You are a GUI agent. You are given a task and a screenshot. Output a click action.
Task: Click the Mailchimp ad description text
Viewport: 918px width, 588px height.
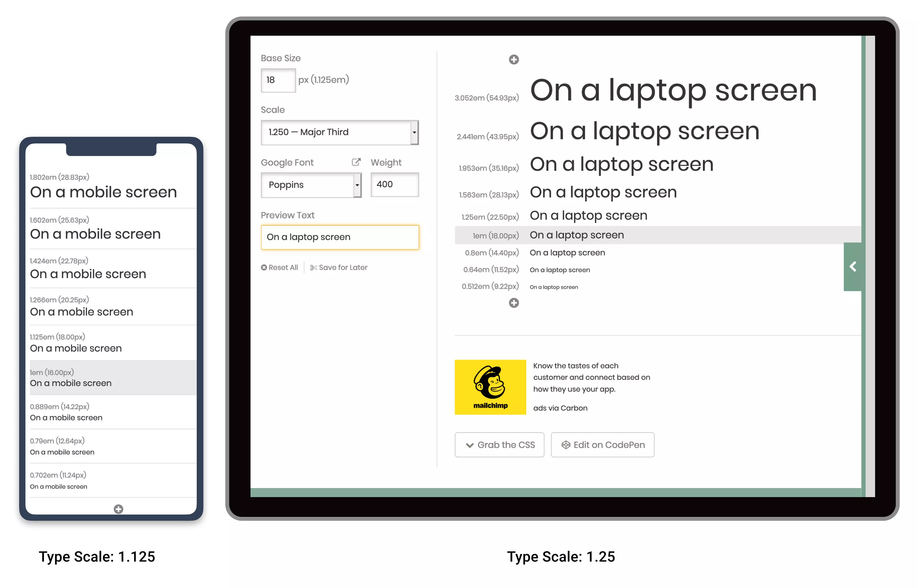coord(591,377)
